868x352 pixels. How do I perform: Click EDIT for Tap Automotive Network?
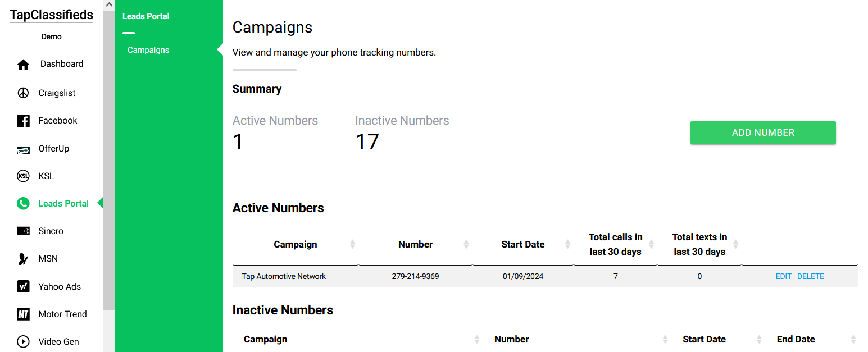point(783,276)
